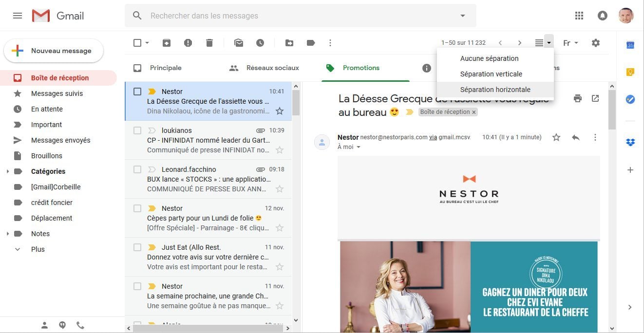Viewport: 644px width, 333px height.
Task: Click the split pane mode icon
Action: click(539, 43)
